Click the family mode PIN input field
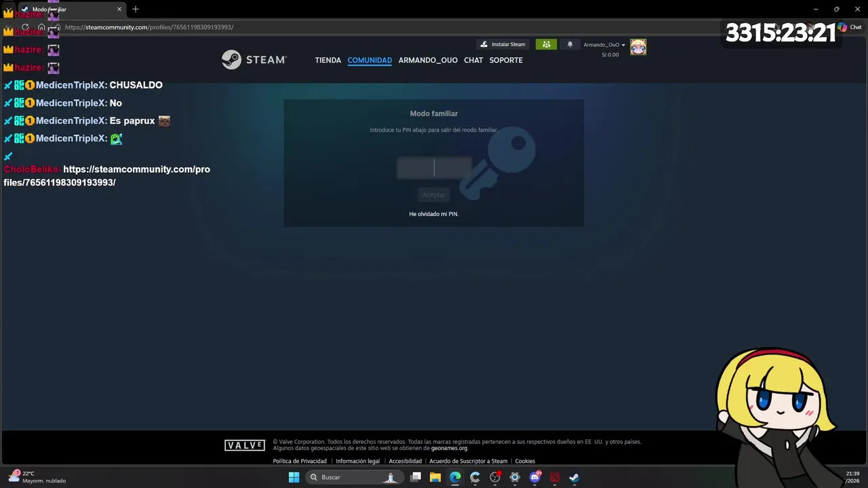The width and height of the screenshot is (868, 488). [x=434, y=167]
